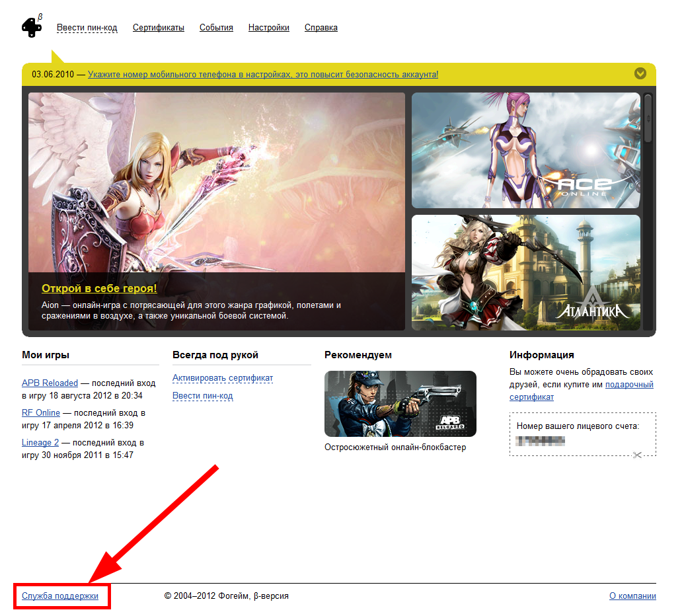Expand the yellow notification bar arrow
The height and width of the screenshot is (616, 684).
click(x=640, y=73)
